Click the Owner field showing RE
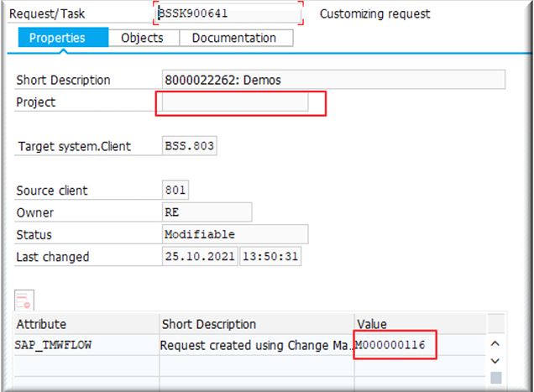534x392 pixels. 207,212
